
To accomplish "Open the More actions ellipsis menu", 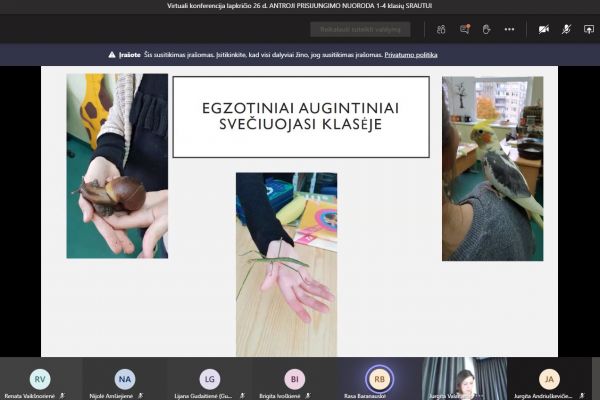I will [509, 29].
